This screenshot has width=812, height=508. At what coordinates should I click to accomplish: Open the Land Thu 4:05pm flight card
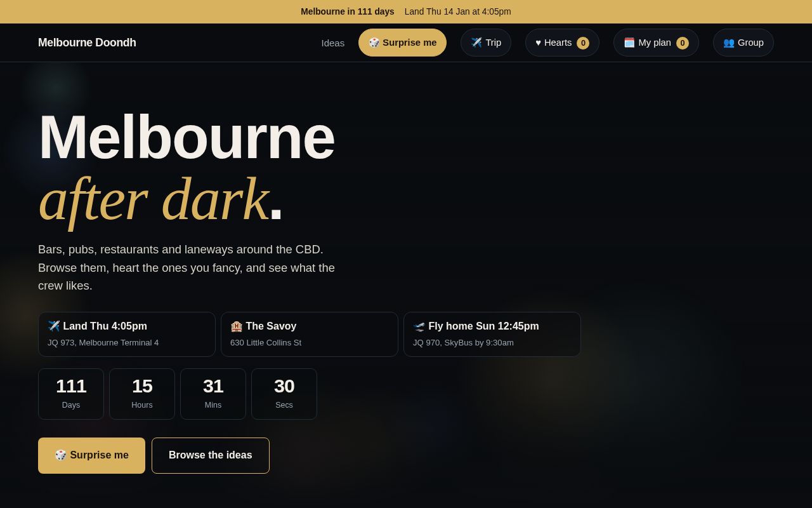[127, 334]
